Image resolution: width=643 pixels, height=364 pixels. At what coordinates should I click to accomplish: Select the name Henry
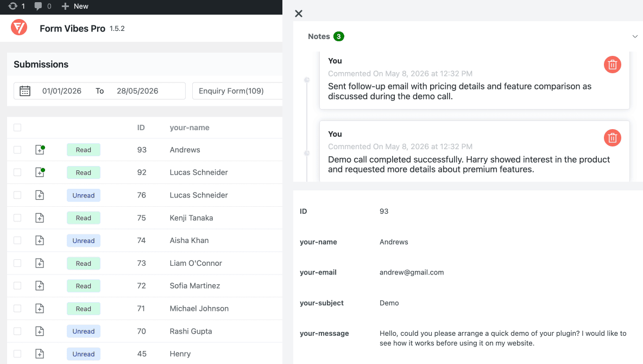pos(180,354)
